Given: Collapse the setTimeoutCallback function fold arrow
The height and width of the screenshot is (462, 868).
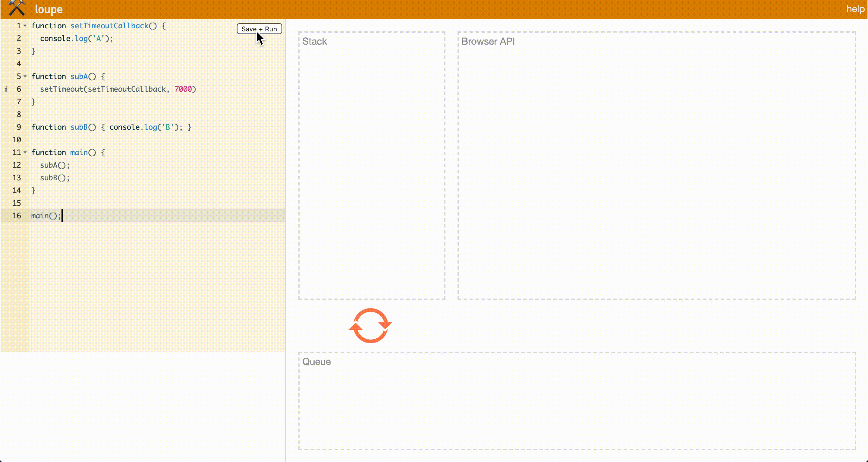Looking at the screenshot, I should (x=25, y=26).
